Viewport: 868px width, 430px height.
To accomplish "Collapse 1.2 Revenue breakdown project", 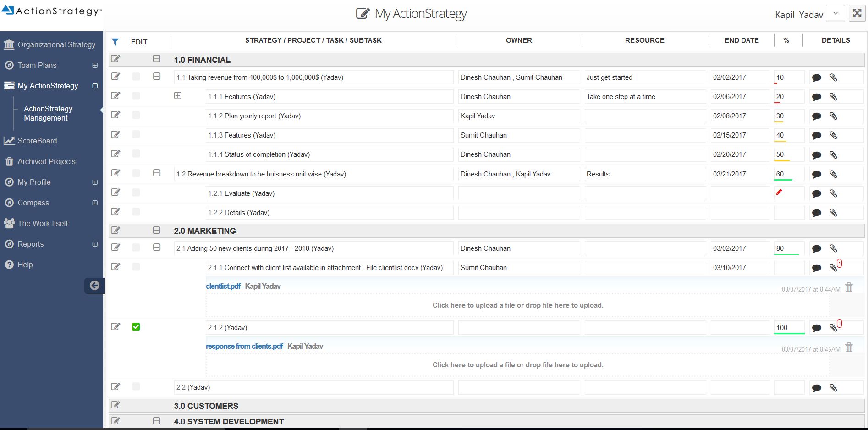I will click(x=157, y=173).
